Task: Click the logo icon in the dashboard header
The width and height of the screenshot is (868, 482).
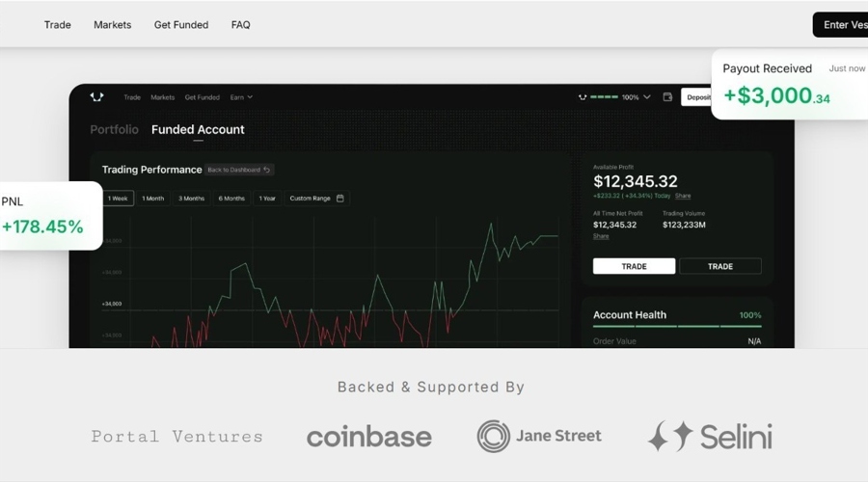Action: [96, 96]
